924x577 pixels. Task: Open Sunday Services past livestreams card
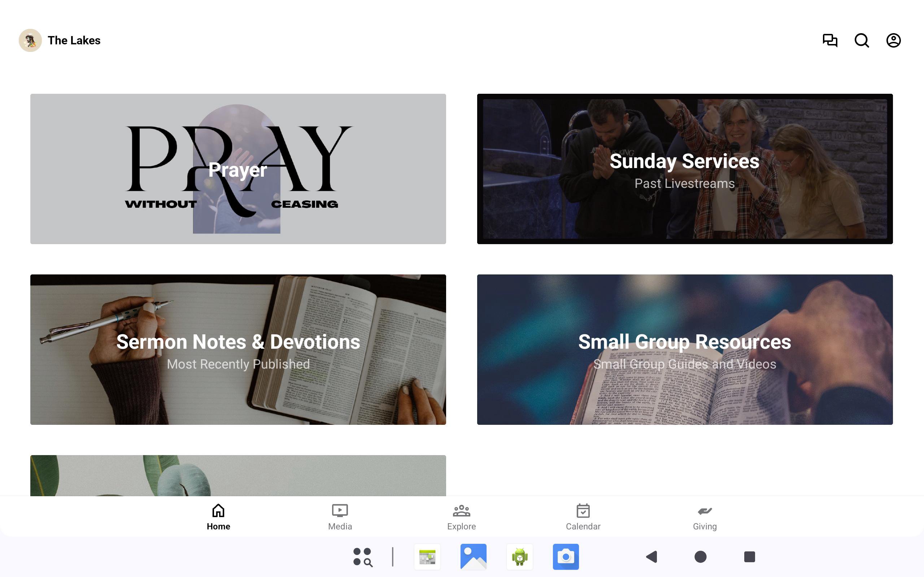coord(684,169)
